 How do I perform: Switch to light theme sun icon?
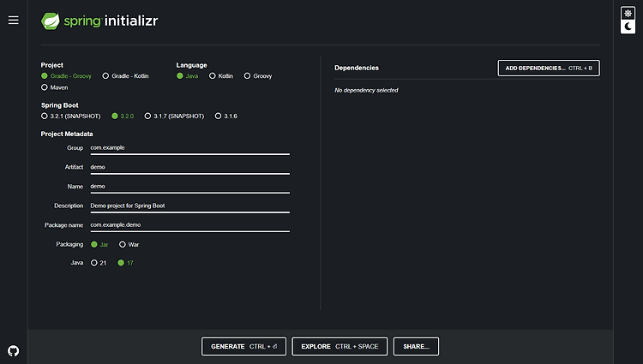click(628, 14)
